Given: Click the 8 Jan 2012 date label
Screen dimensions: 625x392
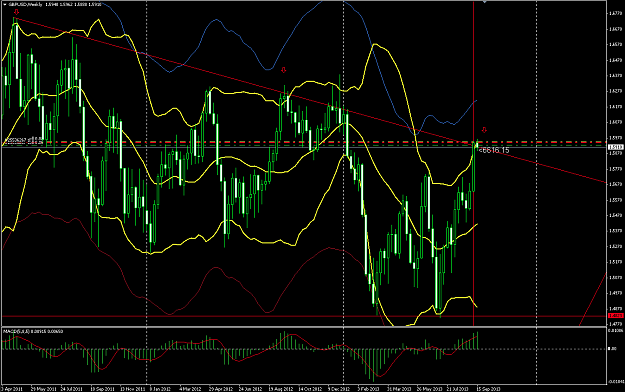Looking at the screenshot, I should [x=160, y=388].
